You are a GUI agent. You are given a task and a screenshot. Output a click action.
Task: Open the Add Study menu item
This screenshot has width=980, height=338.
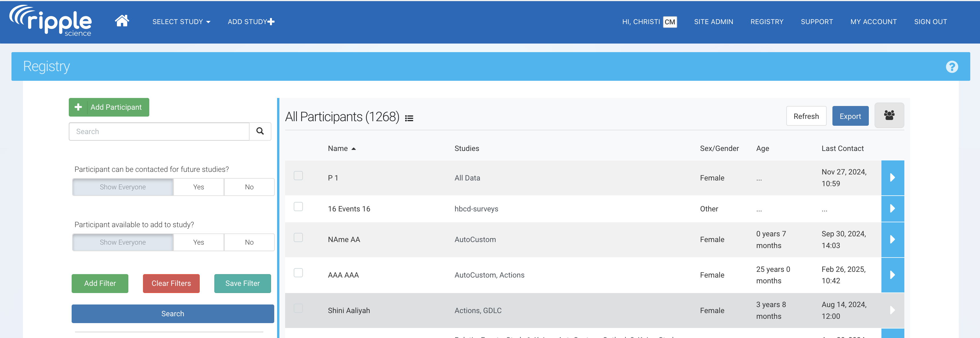(x=251, y=22)
